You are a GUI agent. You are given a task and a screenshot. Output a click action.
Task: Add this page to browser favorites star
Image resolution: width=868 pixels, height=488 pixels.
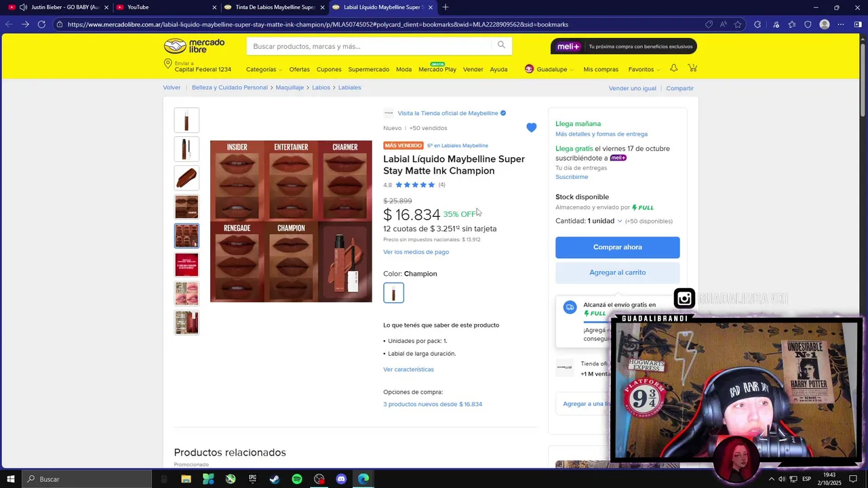click(x=738, y=24)
